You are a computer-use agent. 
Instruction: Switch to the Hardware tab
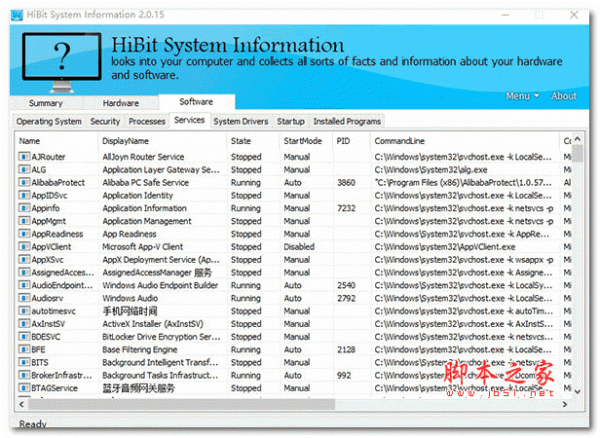click(x=121, y=103)
